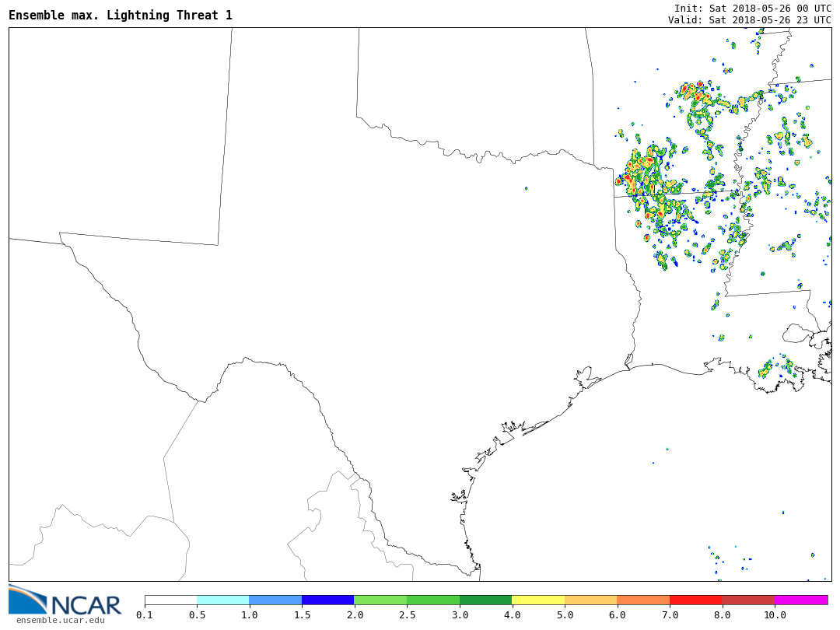Select the dark red 8.0 to 10.0 swatch

tap(748, 600)
